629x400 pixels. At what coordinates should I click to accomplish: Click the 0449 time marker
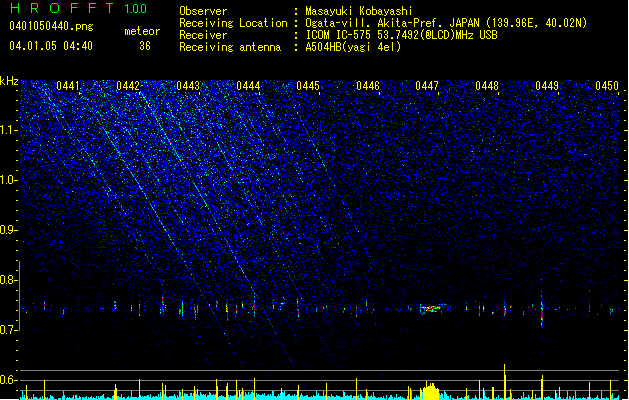547,86
